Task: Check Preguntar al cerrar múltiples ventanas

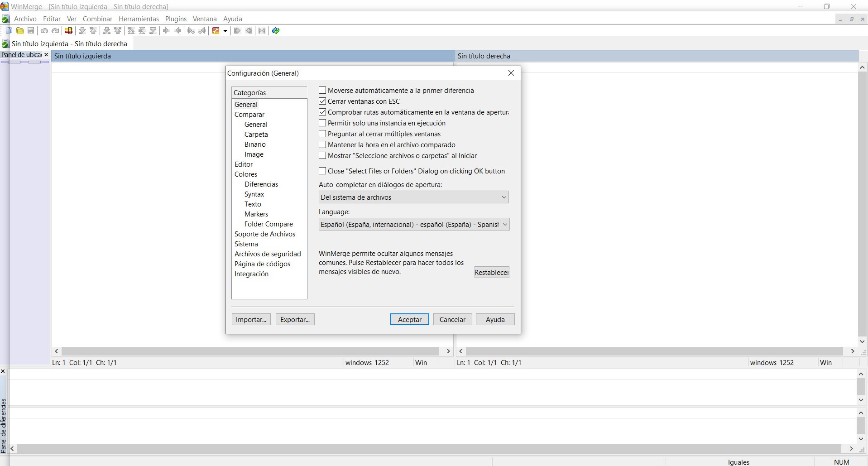Action: (322, 134)
